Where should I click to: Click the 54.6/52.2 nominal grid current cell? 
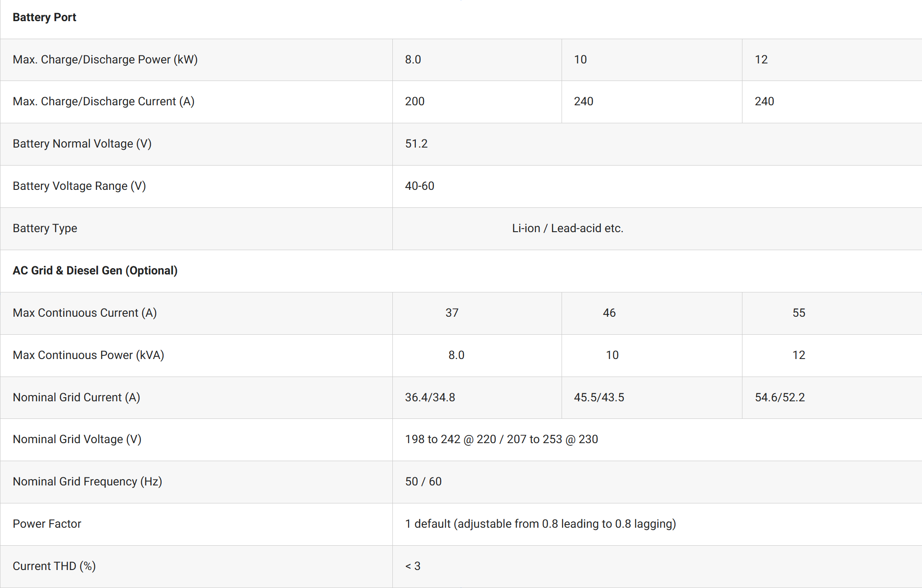tap(780, 398)
